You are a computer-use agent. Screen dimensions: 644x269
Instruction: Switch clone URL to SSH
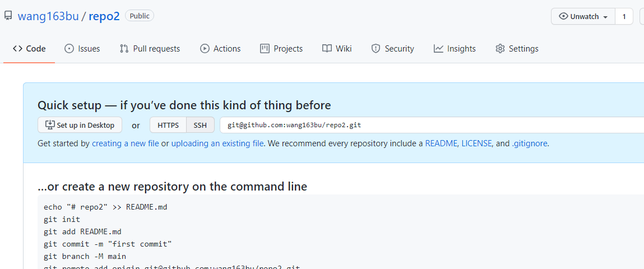click(200, 125)
